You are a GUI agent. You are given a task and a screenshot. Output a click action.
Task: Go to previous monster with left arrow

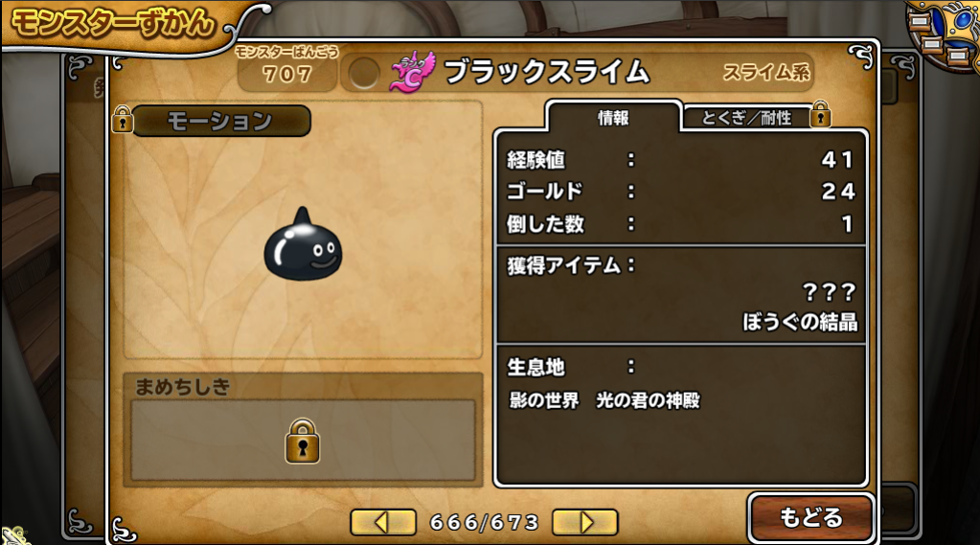383,522
